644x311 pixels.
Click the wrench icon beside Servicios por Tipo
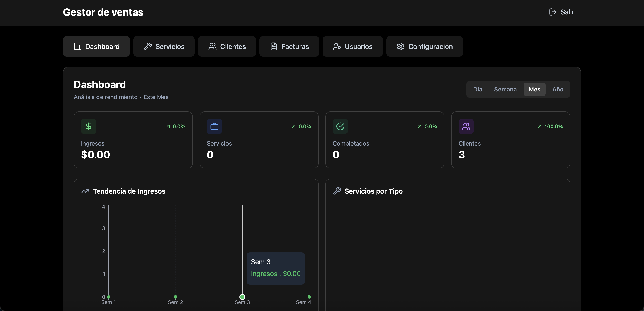pyautogui.click(x=337, y=191)
